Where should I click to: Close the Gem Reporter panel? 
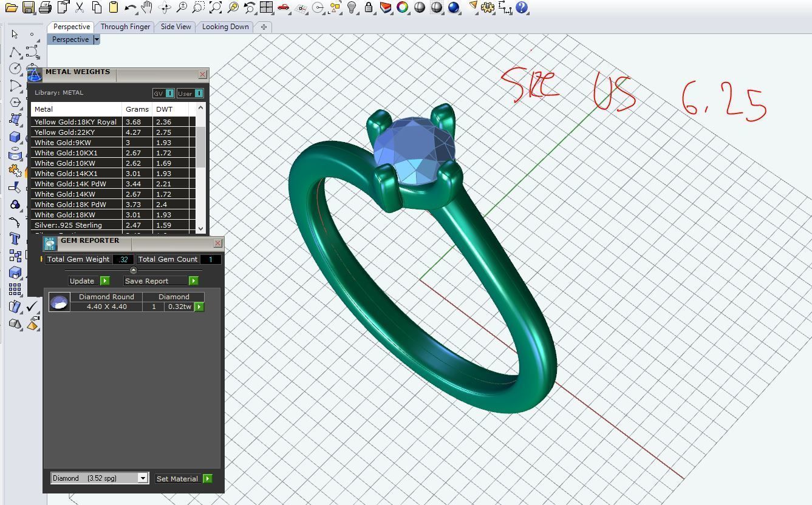pyautogui.click(x=218, y=243)
